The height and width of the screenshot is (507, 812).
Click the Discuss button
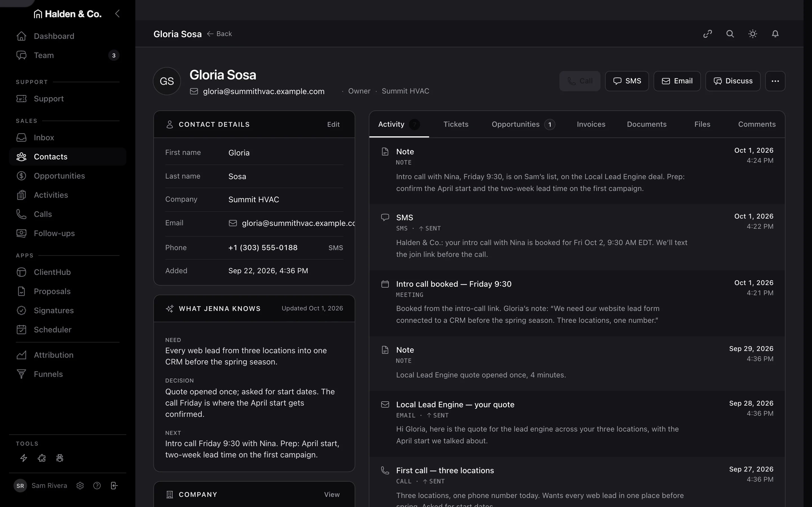tap(733, 81)
